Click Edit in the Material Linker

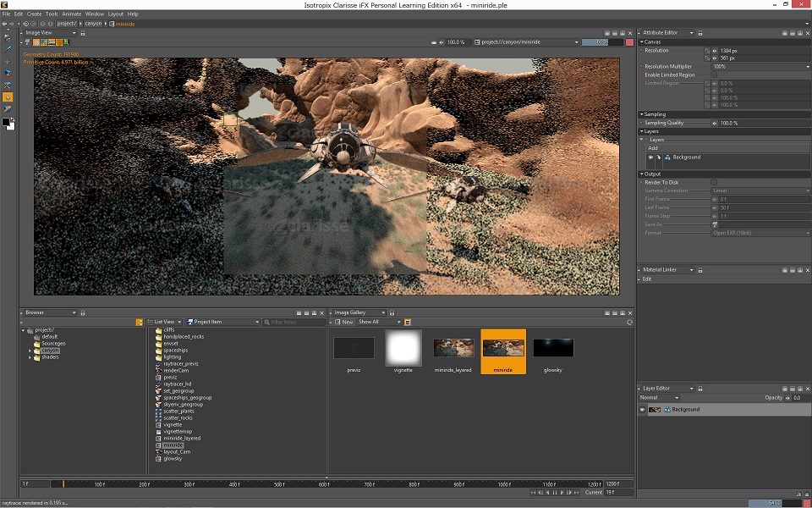point(647,279)
